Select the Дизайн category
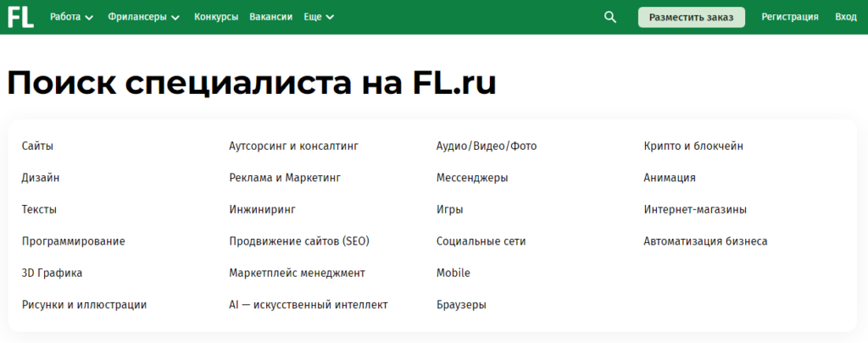Screen dimensions: 868x343 41,178
